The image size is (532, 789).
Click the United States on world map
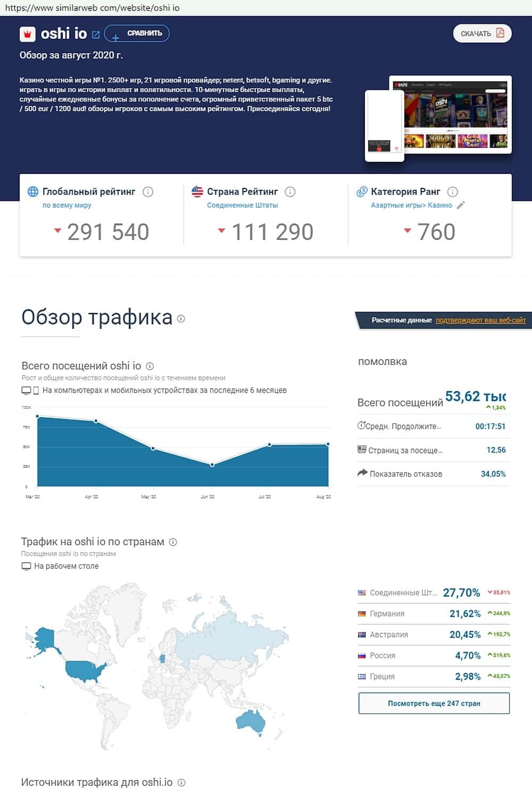85,671
